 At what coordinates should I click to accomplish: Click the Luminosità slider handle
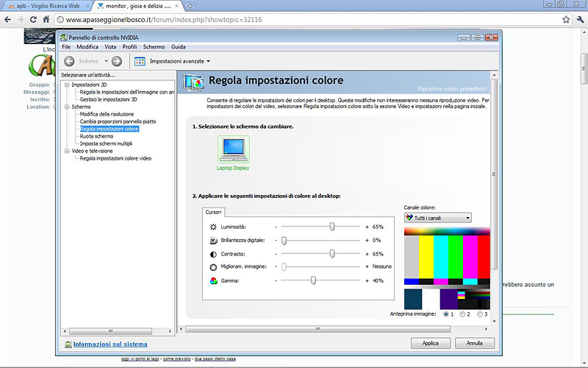point(332,227)
